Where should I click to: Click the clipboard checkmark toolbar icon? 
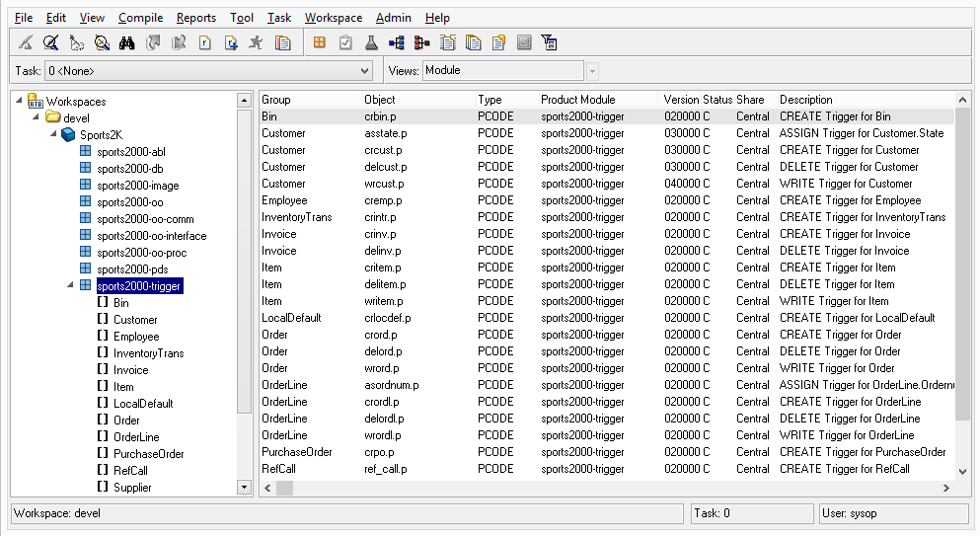point(345,42)
